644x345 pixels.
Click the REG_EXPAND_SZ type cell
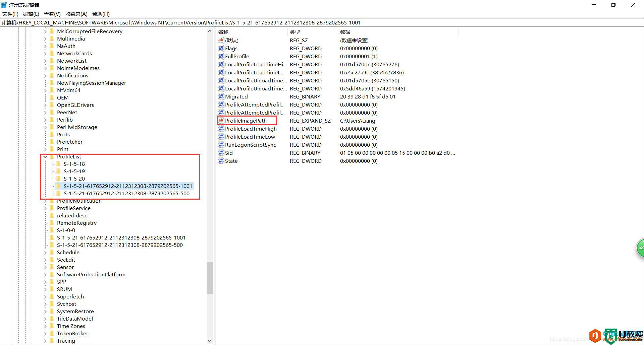[x=310, y=121]
